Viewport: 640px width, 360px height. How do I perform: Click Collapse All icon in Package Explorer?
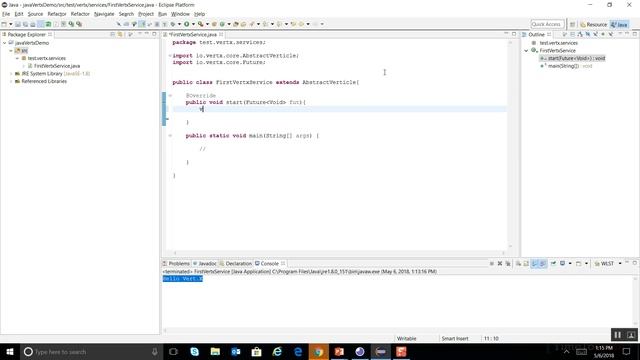coord(112,35)
